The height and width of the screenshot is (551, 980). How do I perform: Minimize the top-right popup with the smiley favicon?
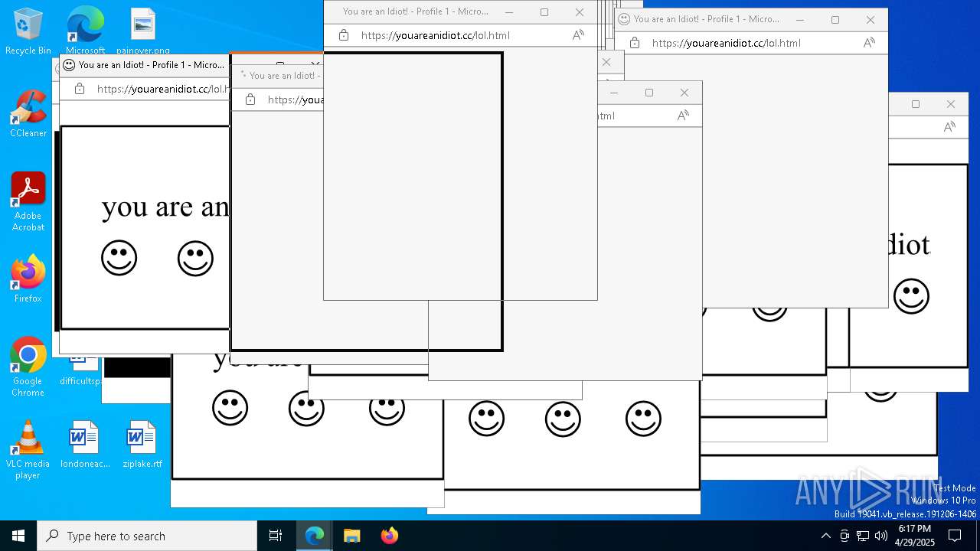click(800, 20)
